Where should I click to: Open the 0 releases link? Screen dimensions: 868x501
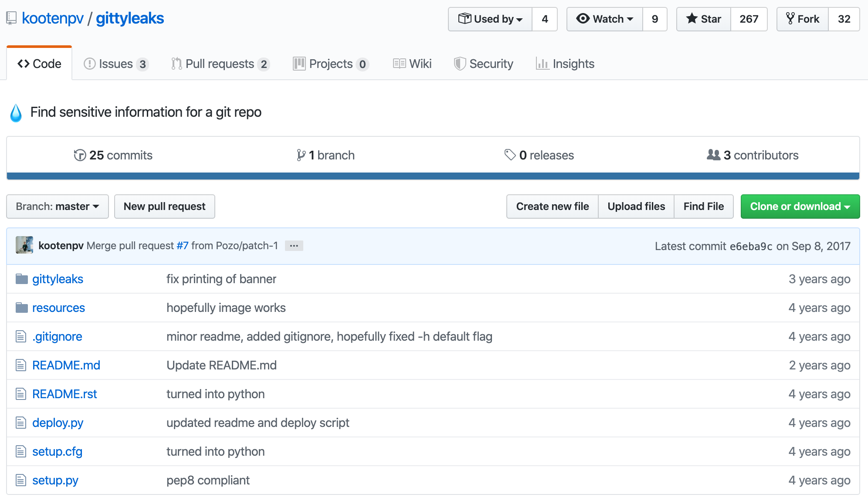(539, 155)
